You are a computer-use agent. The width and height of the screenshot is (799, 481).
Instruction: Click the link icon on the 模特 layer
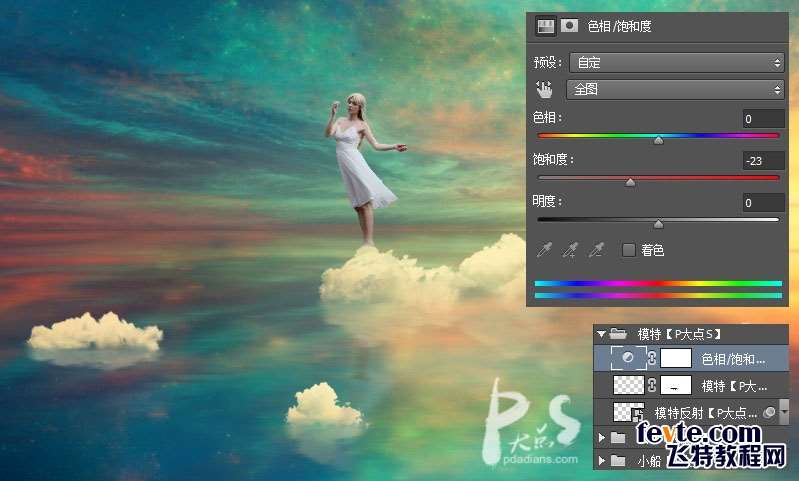coord(652,385)
